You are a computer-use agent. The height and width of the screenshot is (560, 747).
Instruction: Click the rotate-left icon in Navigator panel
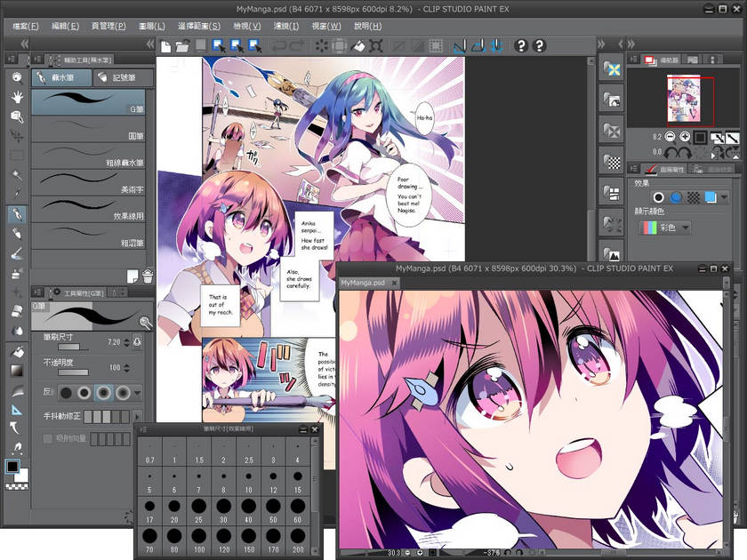669,151
